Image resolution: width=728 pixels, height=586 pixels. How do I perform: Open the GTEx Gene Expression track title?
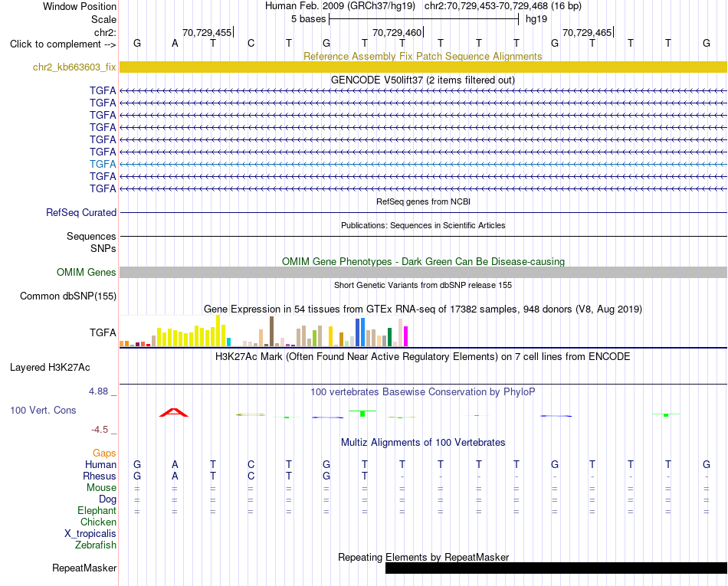tap(423, 309)
